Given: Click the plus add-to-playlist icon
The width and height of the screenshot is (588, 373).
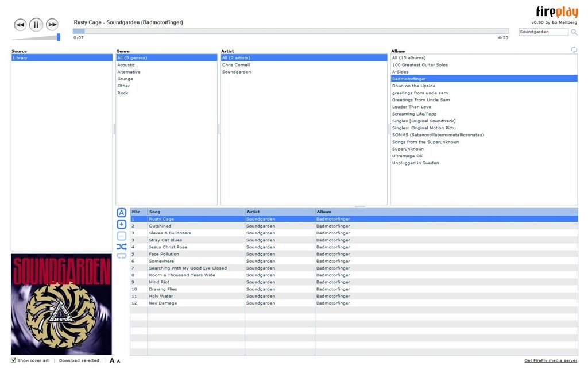Looking at the screenshot, I should tap(122, 224).
